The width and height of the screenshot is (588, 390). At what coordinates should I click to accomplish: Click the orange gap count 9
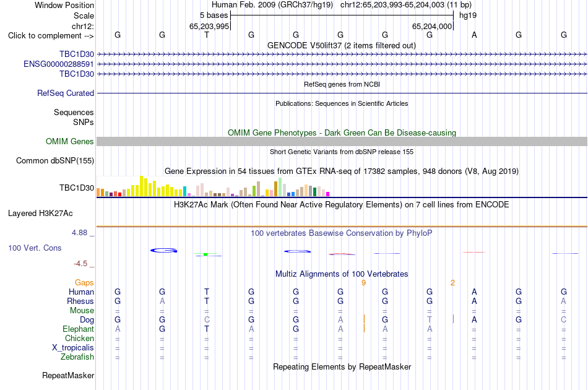pyautogui.click(x=363, y=283)
